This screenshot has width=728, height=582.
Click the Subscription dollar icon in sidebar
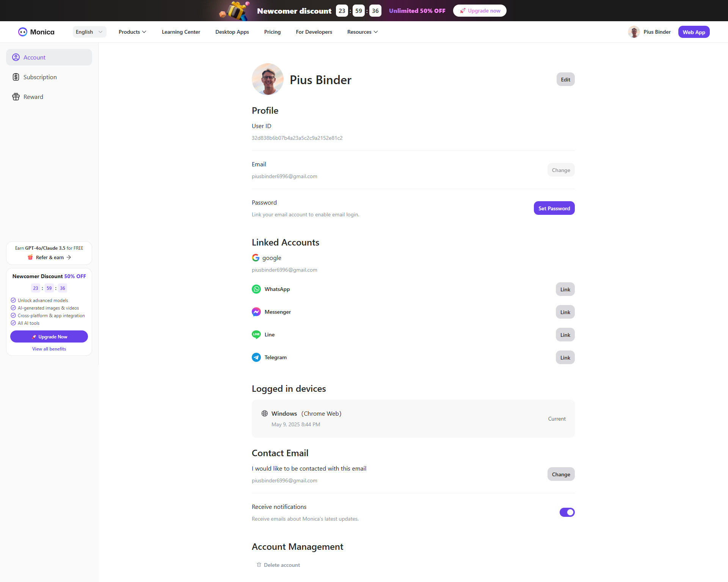[x=16, y=77]
